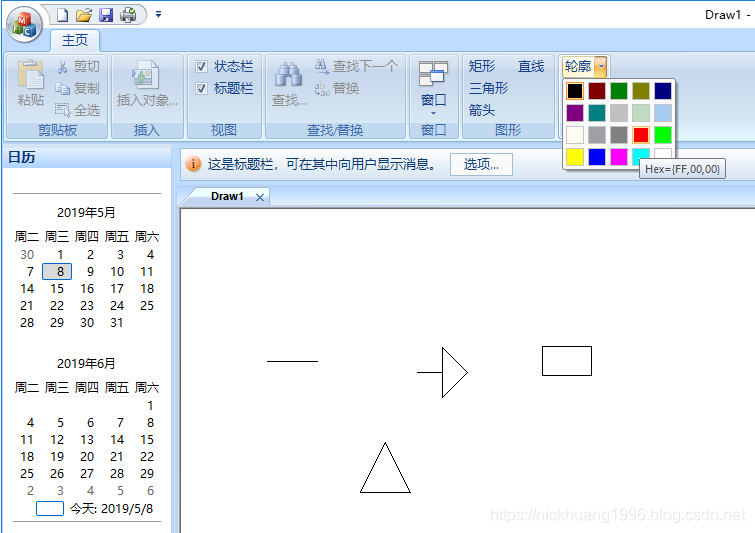Click the 插入对象 insert object icon
The width and height of the screenshot is (755, 533).
pos(145,75)
